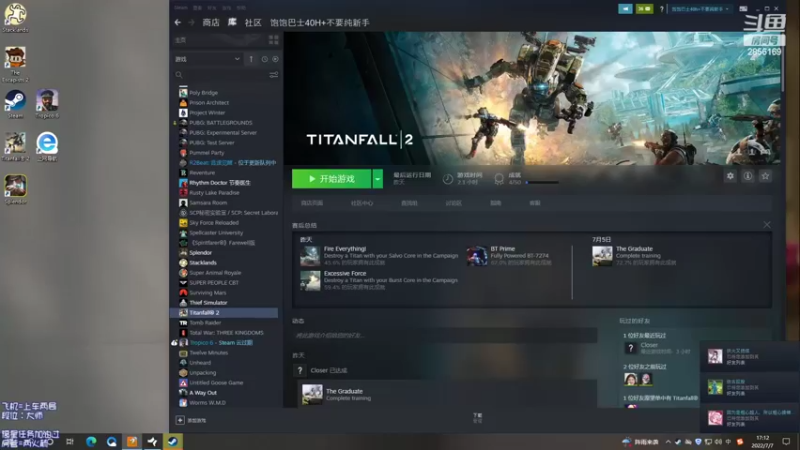Click the Titanfall 2 hero banner image
The width and height of the screenshot is (800, 450).
pyautogui.click(x=532, y=98)
